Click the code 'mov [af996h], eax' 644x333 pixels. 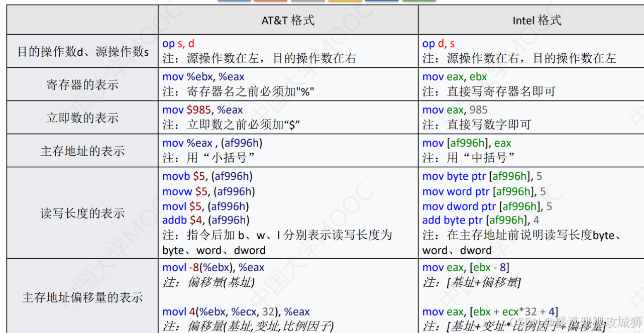467,143
